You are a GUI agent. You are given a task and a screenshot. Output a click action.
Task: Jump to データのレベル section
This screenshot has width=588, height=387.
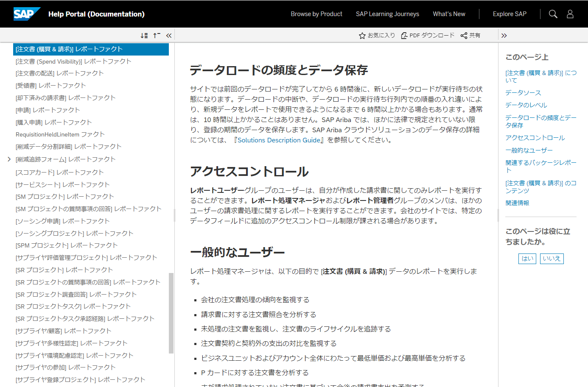tap(526, 105)
